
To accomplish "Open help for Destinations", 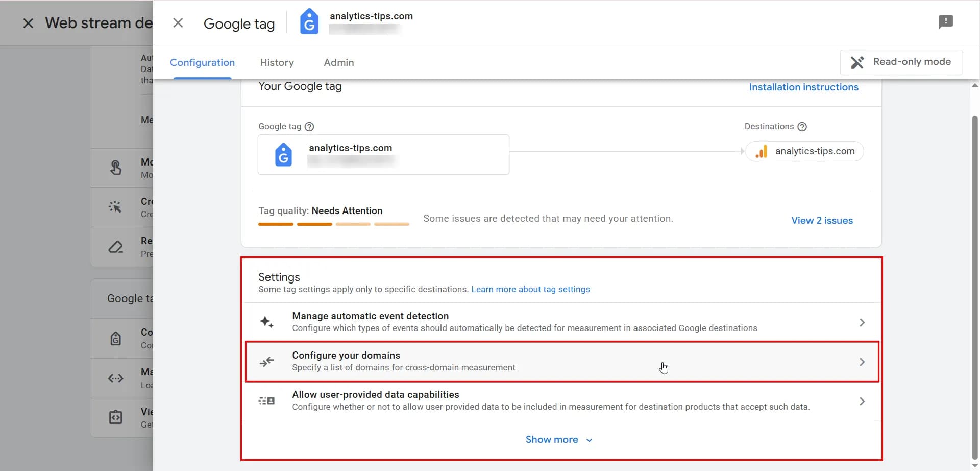I will (x=802, y=126).
